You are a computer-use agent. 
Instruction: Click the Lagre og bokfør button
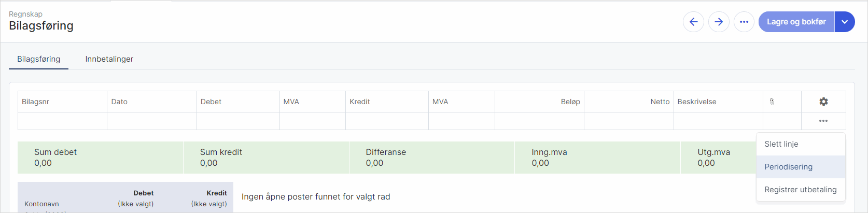[796, 22]
